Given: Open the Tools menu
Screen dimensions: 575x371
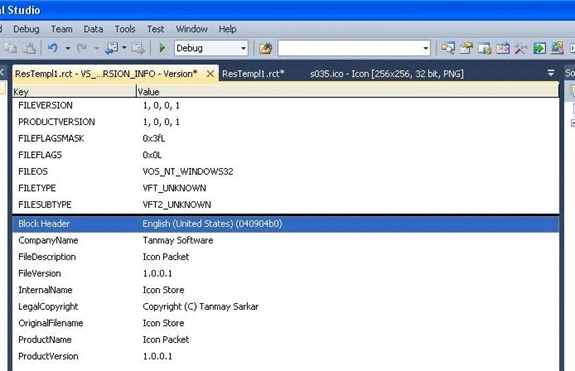Looking at the screenshot, I should click(125, 29).
